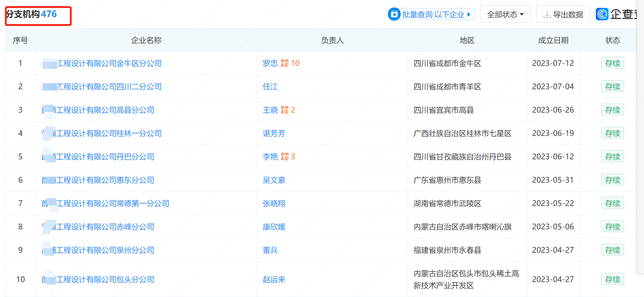
Task: Open the 金牛区分公司 company link
Action: pyautogui.click(x=110, y=63)
